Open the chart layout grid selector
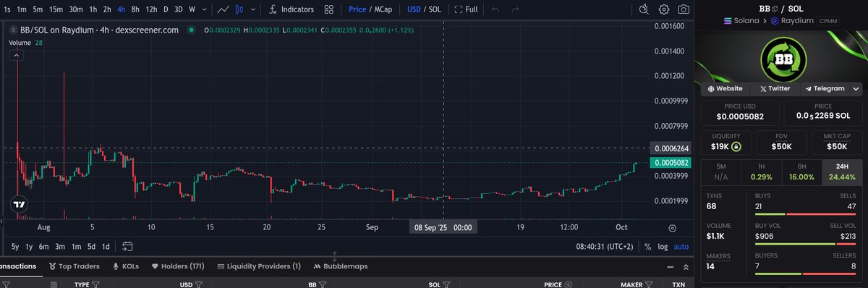 329,9
